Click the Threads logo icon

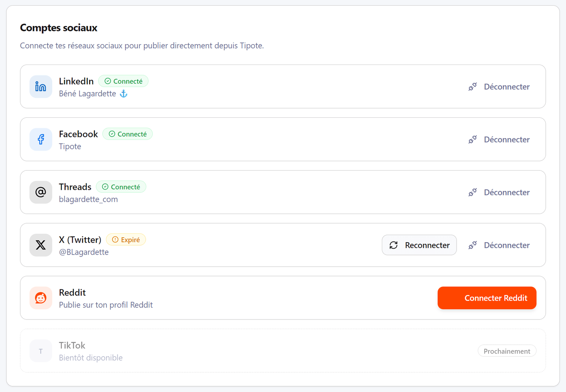coord(41,192)
